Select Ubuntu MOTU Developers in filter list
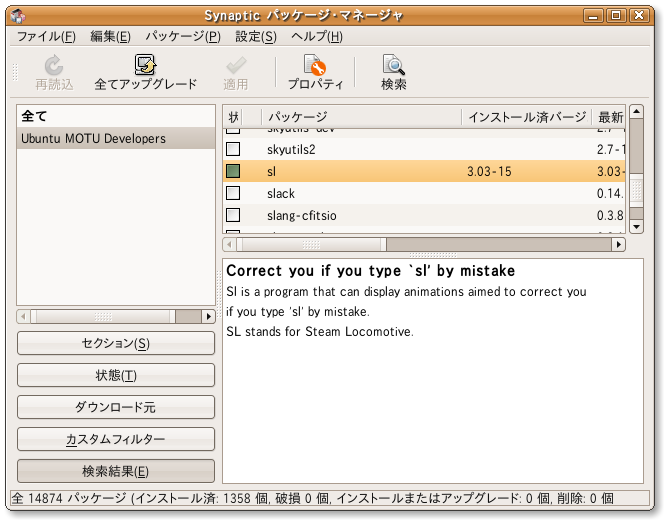The width and height of the screenshot is (664, 520). pyautogui.click(x=116, y=138)
